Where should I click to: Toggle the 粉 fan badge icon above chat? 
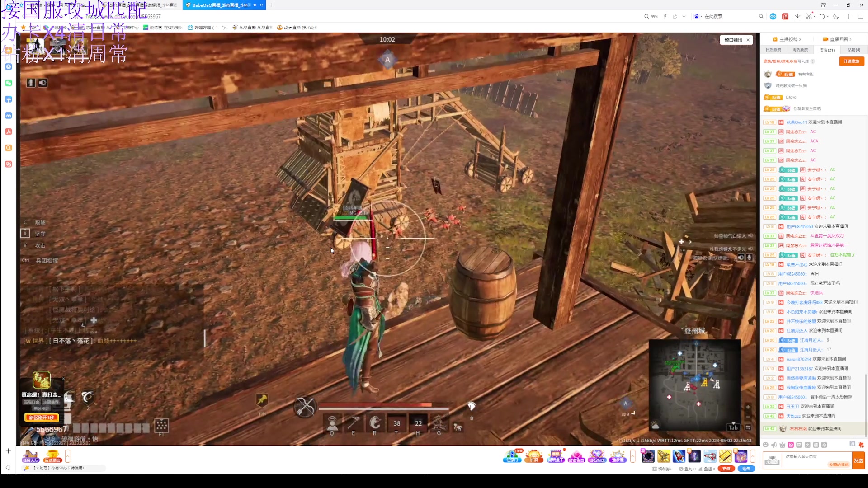(x=791, y=445)
